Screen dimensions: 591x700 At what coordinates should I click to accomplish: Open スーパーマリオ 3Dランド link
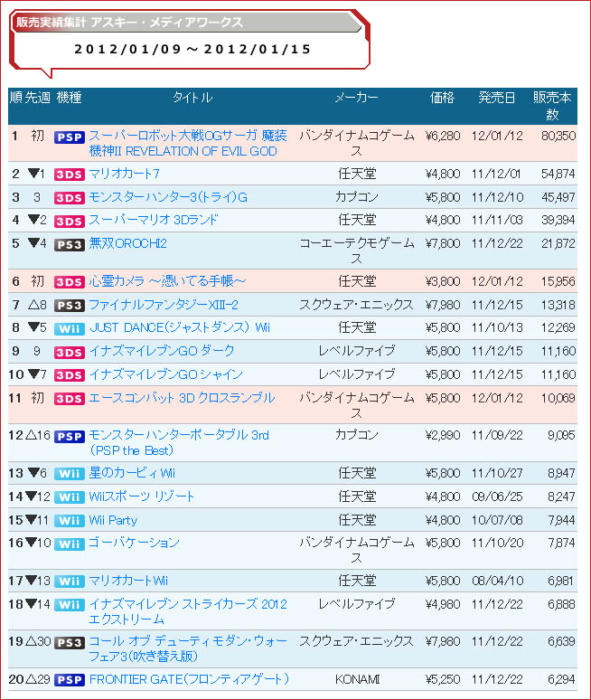154,220
